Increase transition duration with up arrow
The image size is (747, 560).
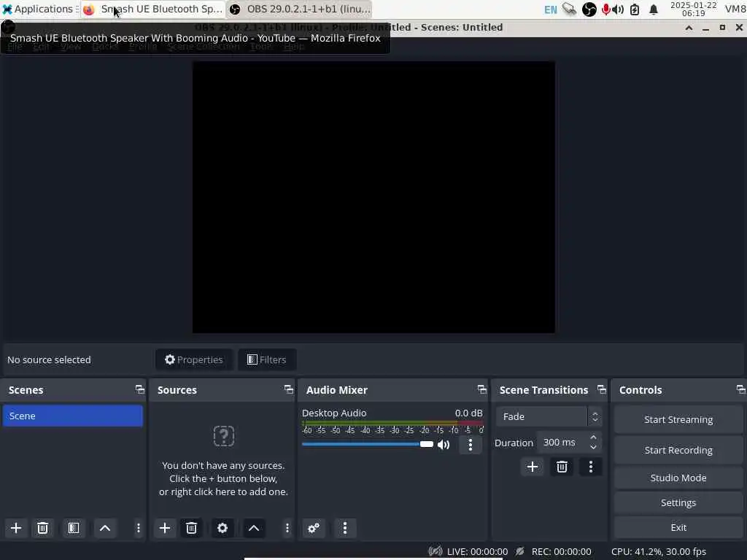pyautogui.click(x=593, y=437)
